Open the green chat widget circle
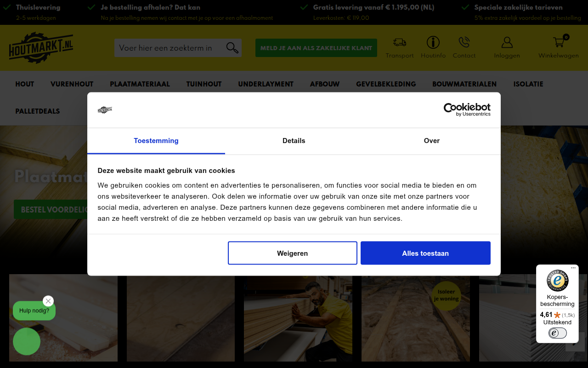 [27, 341]
